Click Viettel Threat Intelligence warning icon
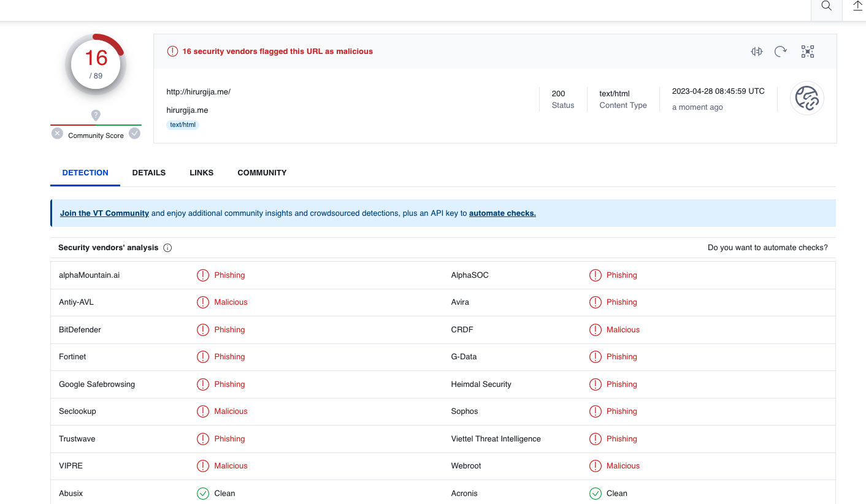The width and height of the screenshot is (866, 504). pyautogui.click(x=596, y=439)
